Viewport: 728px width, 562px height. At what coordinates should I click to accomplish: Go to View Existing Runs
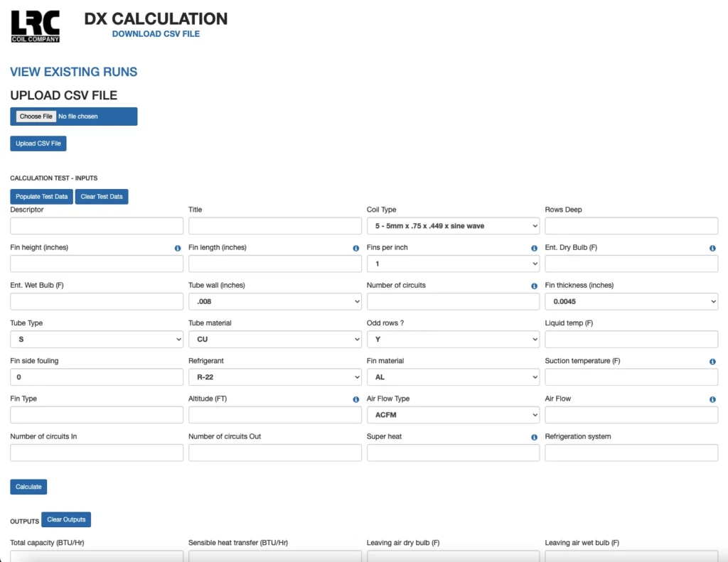(x=74, y=72)
